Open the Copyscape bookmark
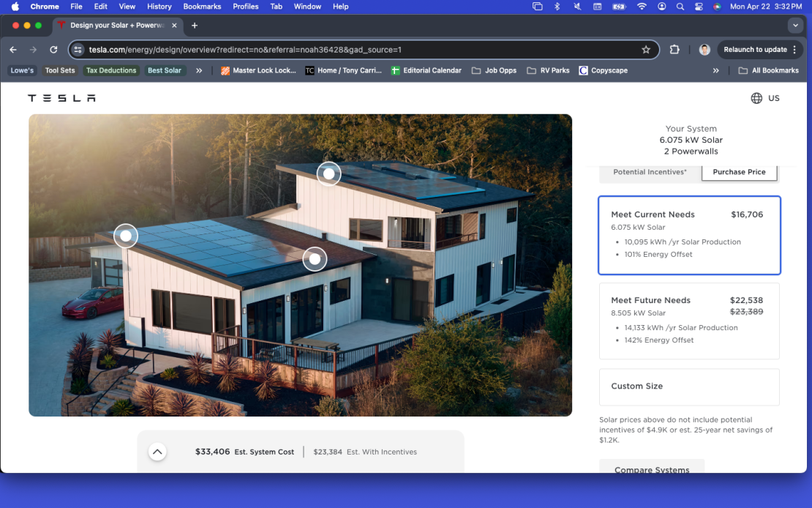This screenshot has height=508, width=812. [604, 70]
